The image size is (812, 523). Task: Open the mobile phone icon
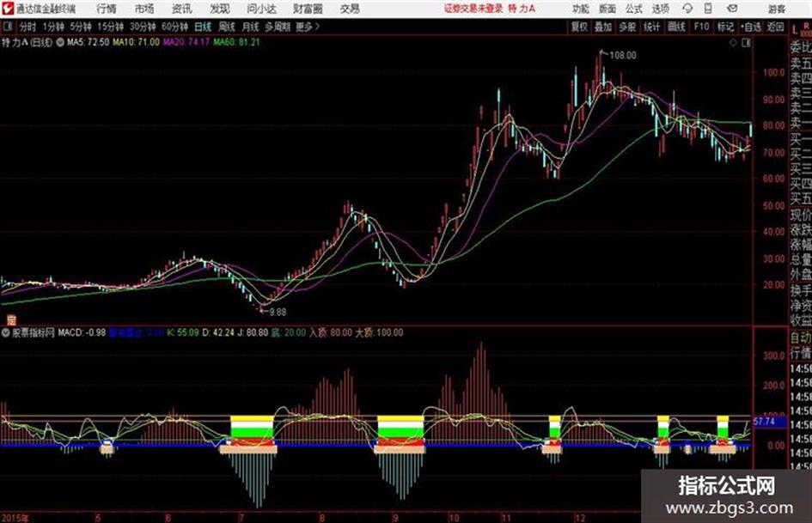point(708,9)
